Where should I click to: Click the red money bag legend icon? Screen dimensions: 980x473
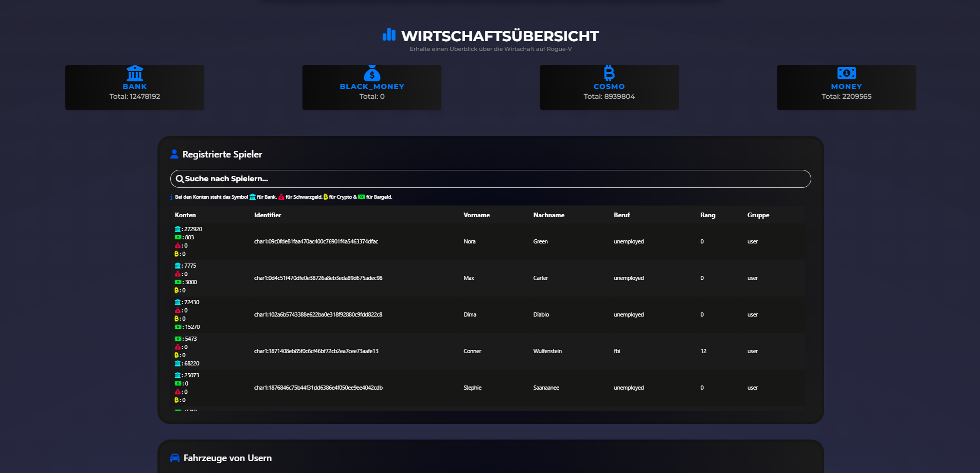tap(281, 197)
